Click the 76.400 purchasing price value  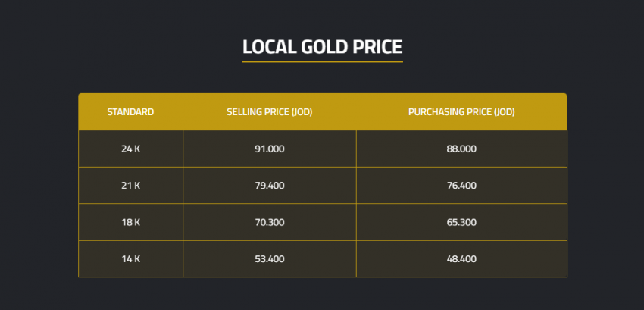(461, 185)
